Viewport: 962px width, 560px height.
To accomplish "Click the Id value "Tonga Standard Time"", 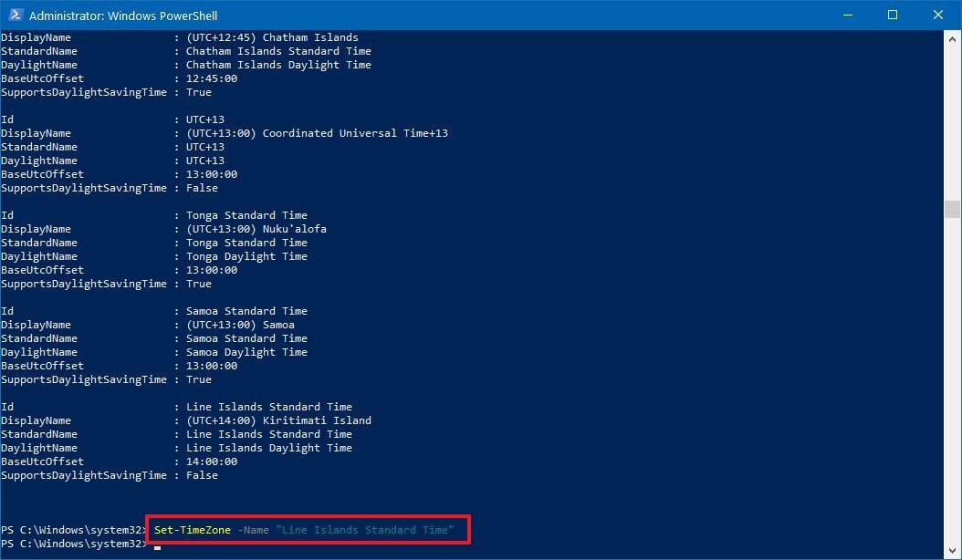I will tap(246, 215).
